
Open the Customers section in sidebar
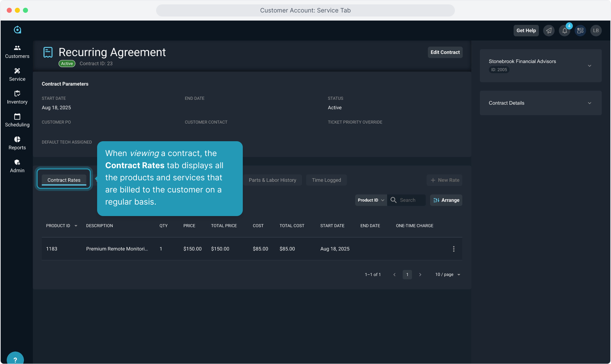click(17, 52)
